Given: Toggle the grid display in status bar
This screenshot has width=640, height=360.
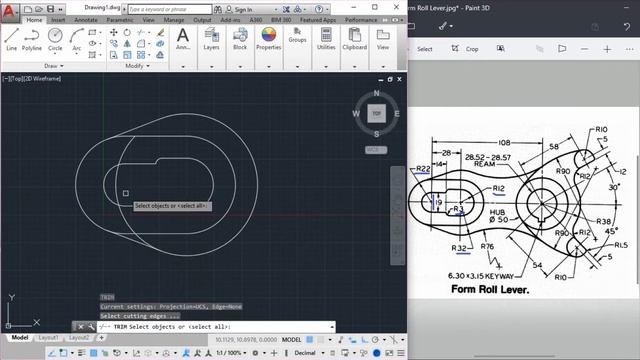Looking at the screenshot, I should click(310, 340).
